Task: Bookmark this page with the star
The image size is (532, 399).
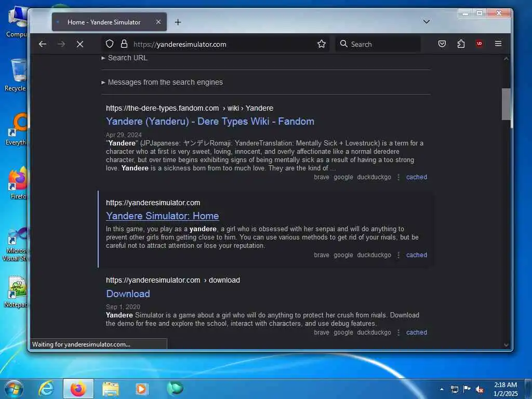Action: (x=321, y=44)
